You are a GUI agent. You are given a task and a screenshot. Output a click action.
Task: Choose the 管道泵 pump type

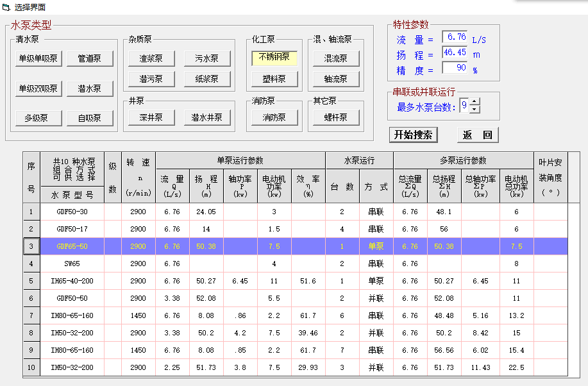click(x=90, y=58)
